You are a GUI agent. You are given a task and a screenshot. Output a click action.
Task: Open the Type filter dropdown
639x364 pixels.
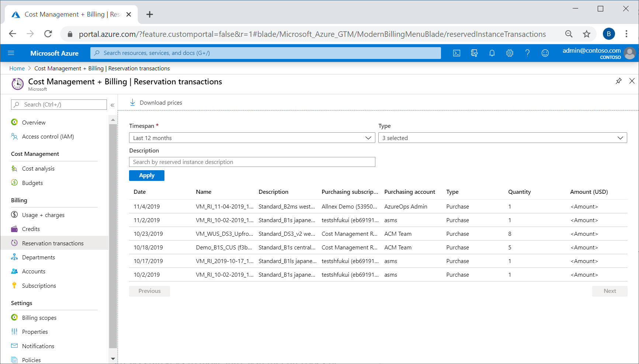point(502,138)
